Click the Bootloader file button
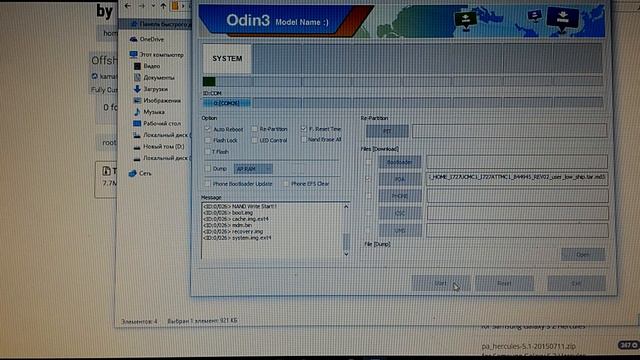Image resolution: width=640 pixels, height=360 pixels. tap(400, 162)
